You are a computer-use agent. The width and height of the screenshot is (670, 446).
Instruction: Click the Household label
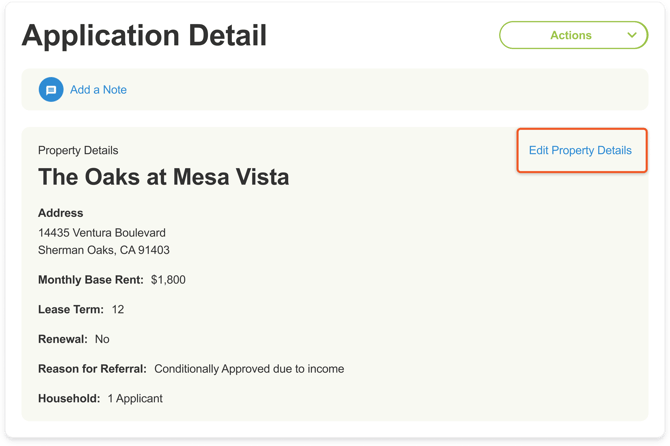click(69, 398)
